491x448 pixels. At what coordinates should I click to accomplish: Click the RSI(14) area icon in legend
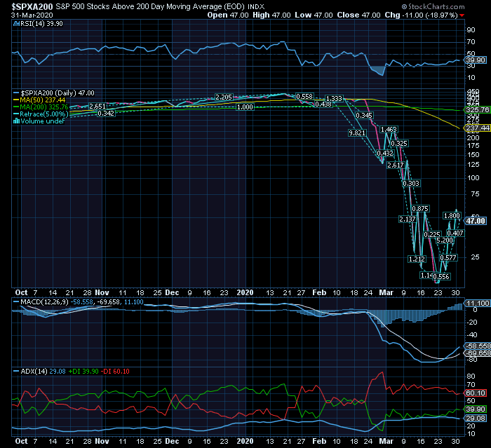coord(16,23)
